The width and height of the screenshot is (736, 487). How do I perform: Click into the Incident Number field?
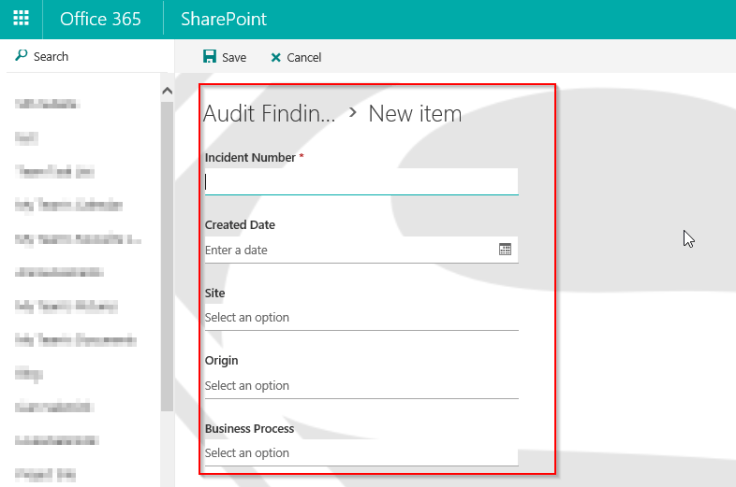(361, 182)
